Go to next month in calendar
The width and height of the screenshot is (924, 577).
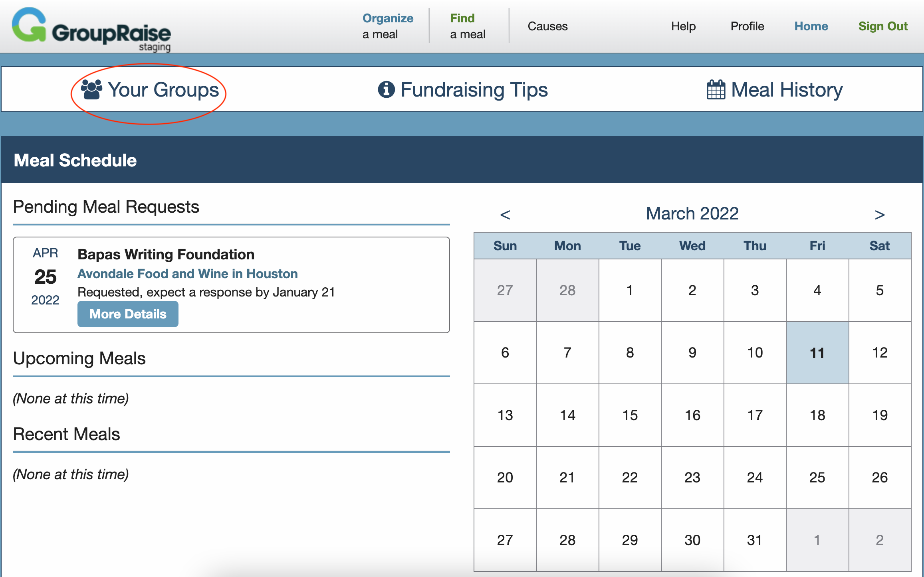click(879, 215)
